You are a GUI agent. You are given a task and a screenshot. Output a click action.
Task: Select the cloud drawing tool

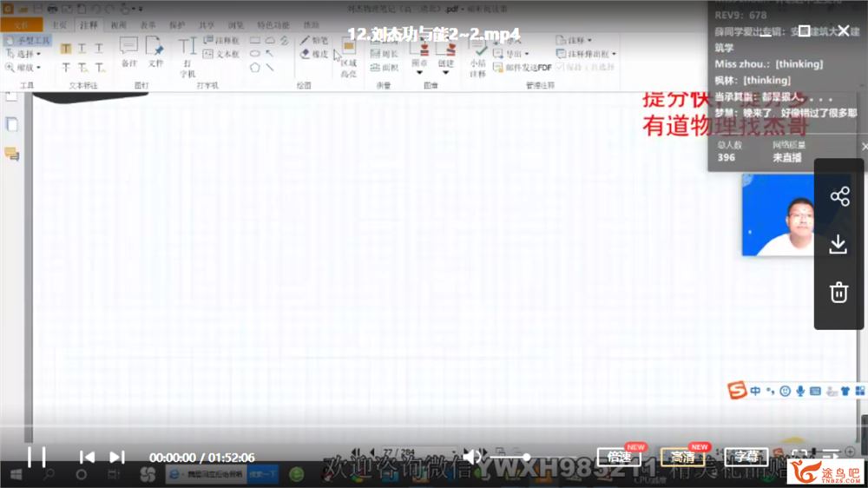point(270,41)
